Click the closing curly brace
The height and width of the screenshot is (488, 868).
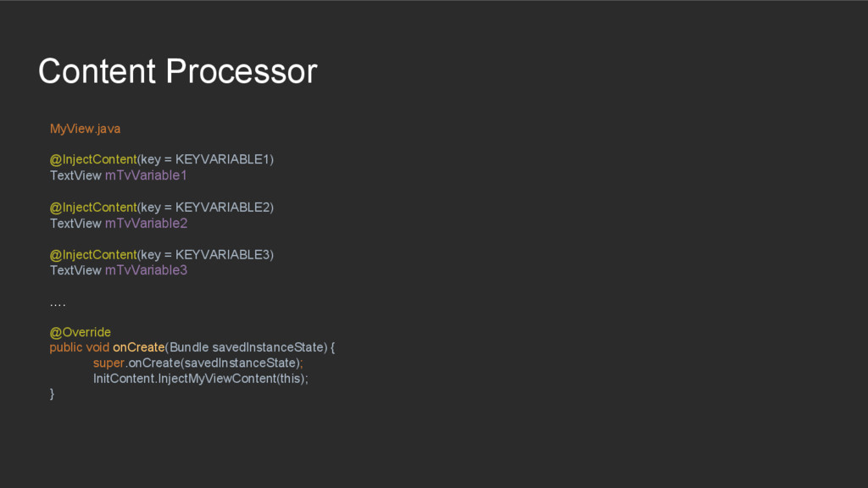point(53,394)
